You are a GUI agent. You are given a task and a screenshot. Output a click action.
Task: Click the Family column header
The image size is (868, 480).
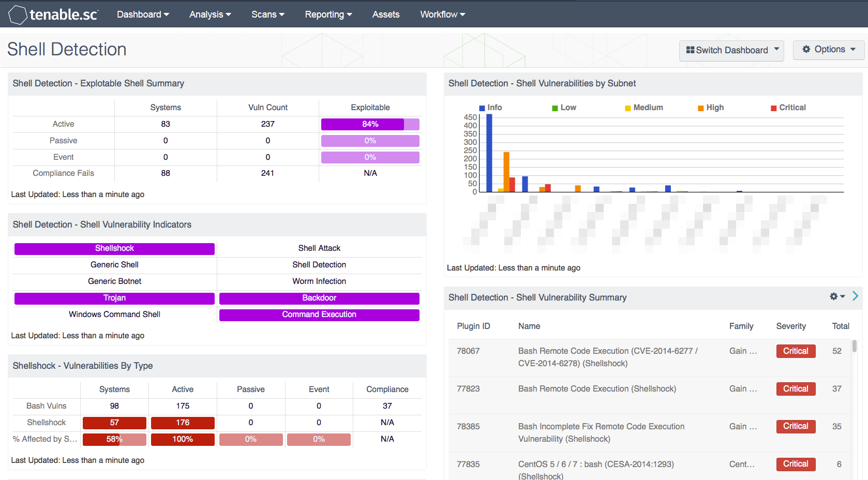point(741,326)
